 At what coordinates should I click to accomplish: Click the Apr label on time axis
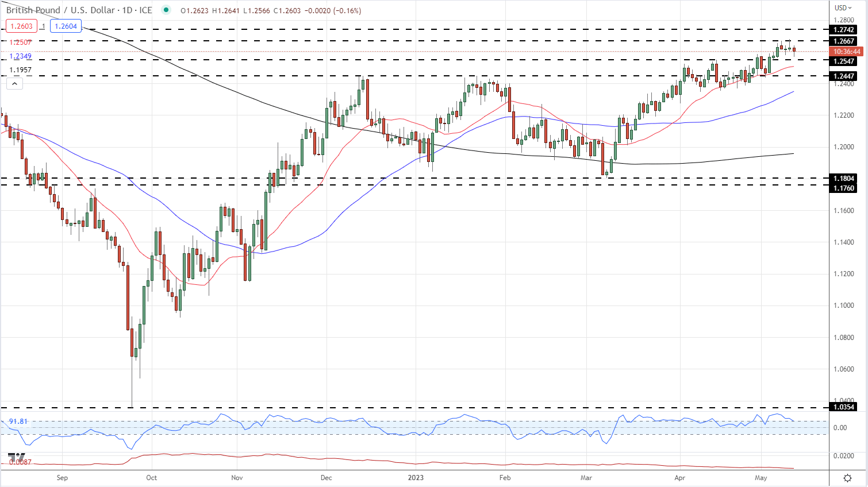(679, 478)
